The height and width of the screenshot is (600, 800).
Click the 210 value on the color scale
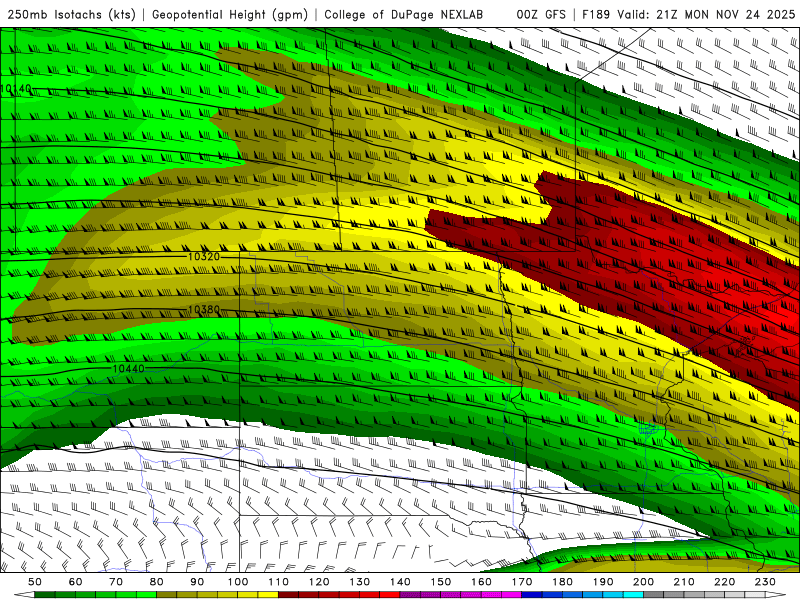pos(684,582)
